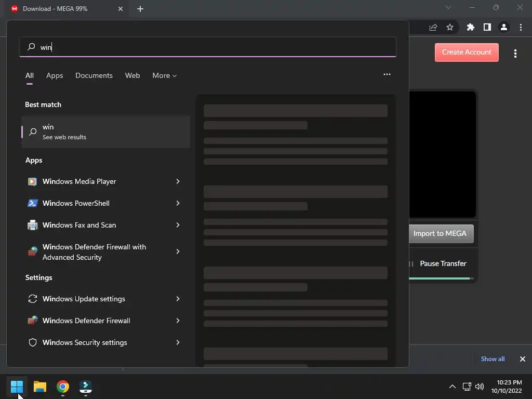Toggle Chrome side panel icon
532x399 pixels.
click(x=487, y=27)
